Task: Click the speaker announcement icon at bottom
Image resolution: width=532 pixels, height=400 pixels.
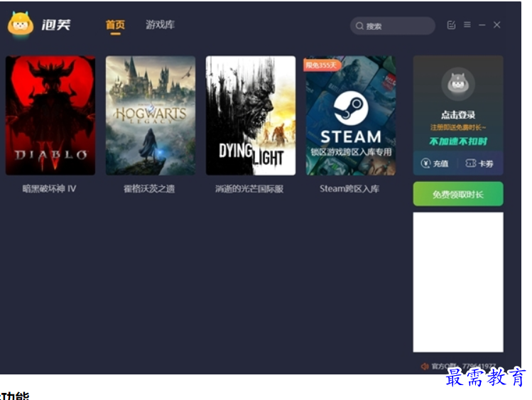Action: click(x=425, y=367)
